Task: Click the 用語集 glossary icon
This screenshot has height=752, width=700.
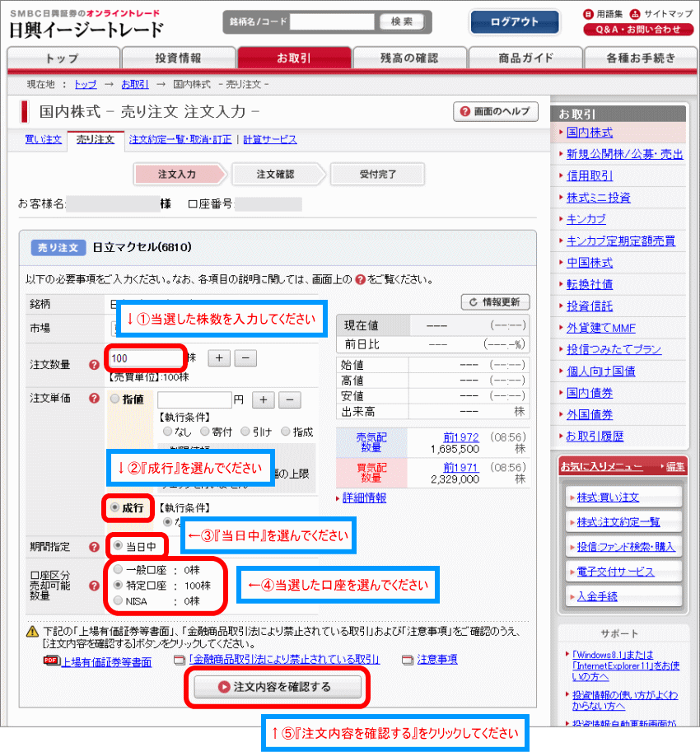Action: [x=588, y=14]
